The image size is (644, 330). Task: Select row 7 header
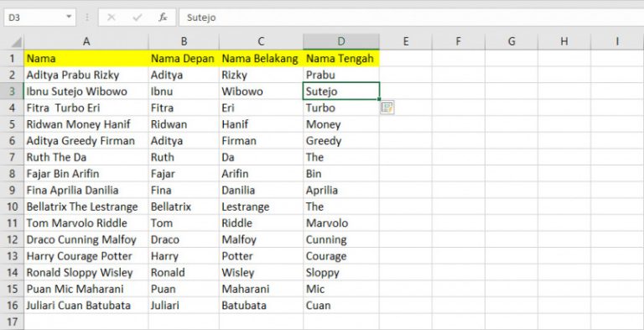12,157
